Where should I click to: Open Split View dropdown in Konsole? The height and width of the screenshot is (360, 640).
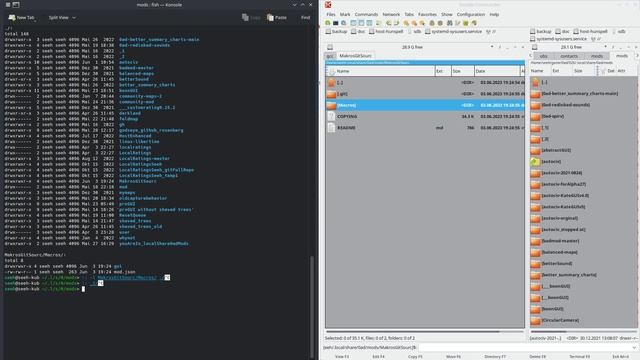pyautogui.click(x=62, y=18)
